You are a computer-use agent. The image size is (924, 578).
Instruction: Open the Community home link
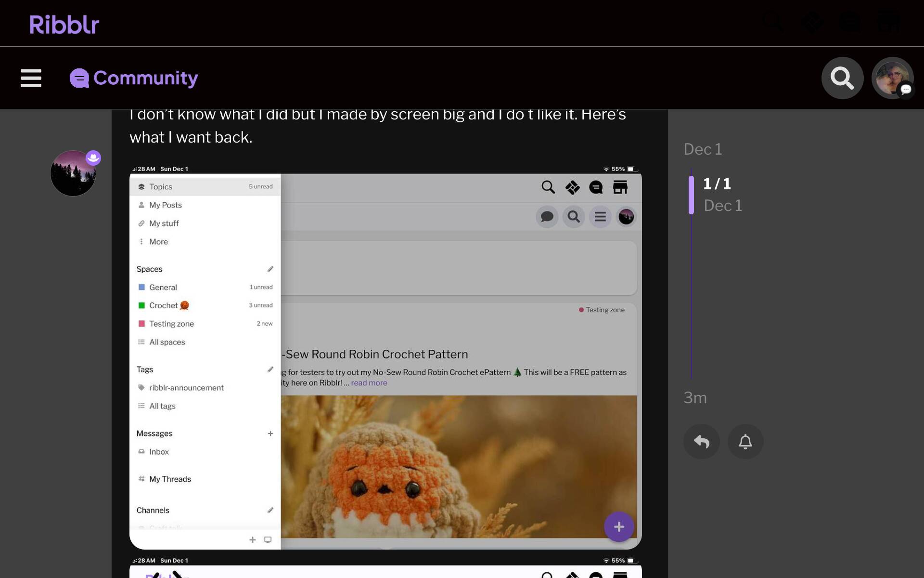coord(134,78)
